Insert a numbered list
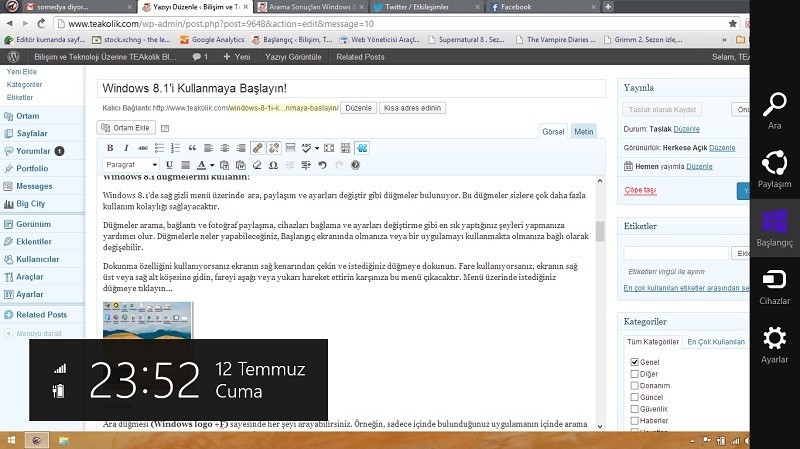The height and width of the screenshot is (449, 800). 176,148
